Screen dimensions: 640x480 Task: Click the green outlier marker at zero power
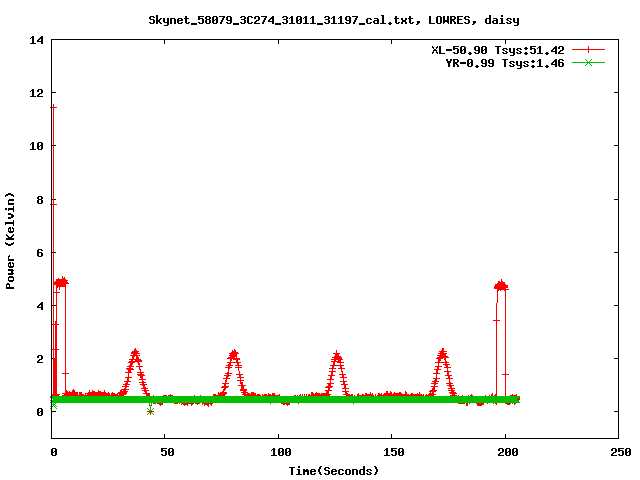pos(150,411)
